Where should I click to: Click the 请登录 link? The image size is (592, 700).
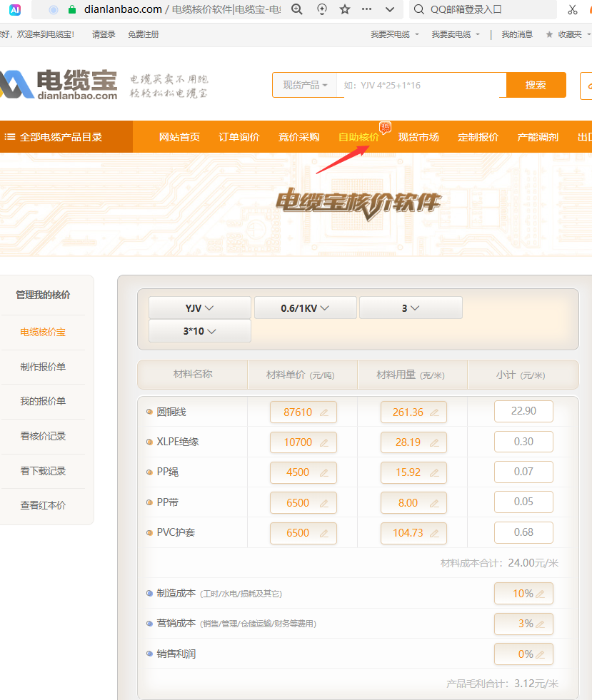(104, 34)
